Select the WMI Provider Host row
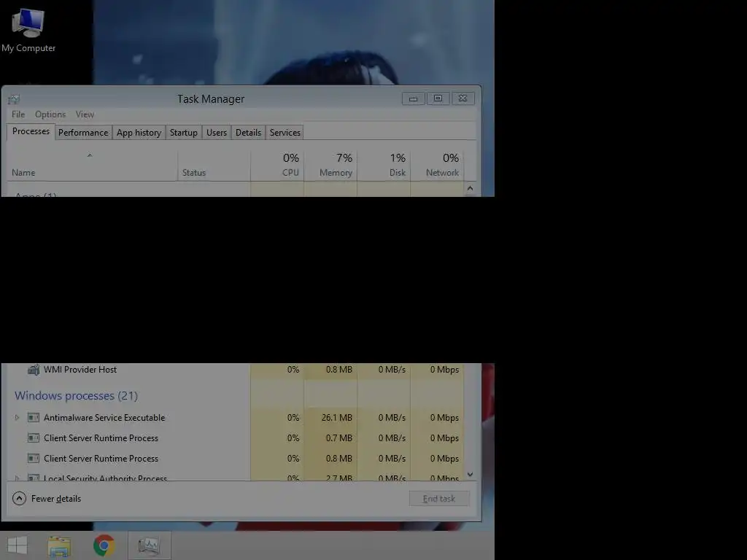 [x=236, y=370]
